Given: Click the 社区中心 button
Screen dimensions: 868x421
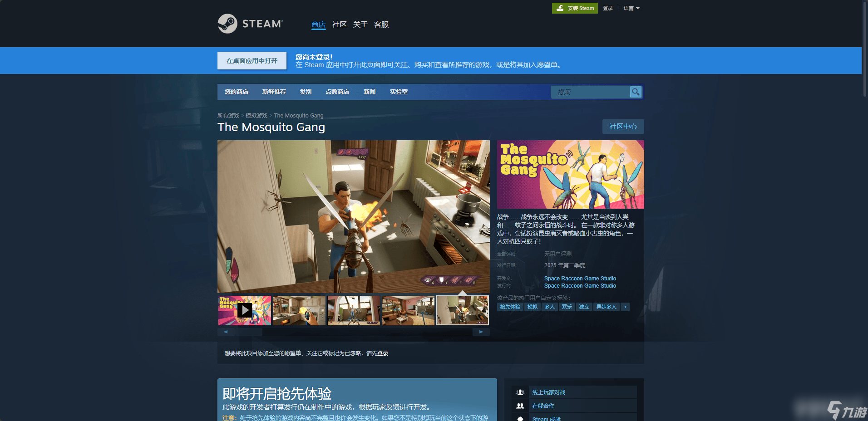Looking at the screenshot, I should point(623,127).
